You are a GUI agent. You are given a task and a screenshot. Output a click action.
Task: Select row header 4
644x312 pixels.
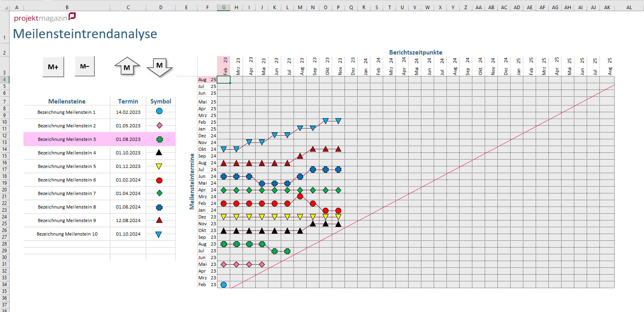[x=4, y=80]
